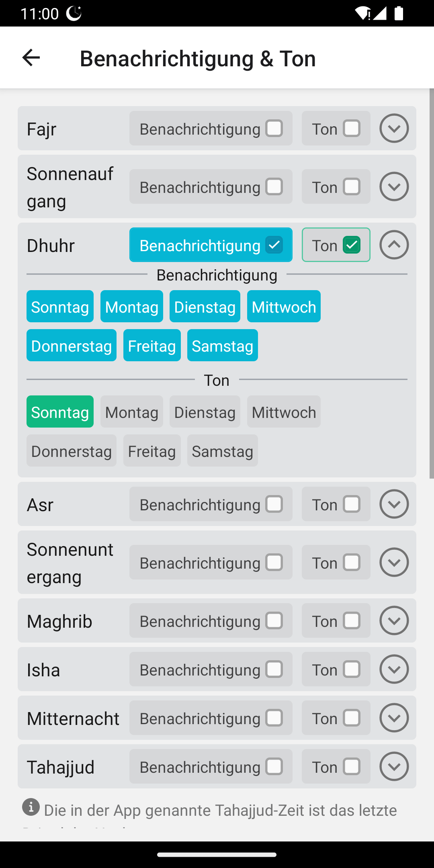Viewport: 434px width, 868px height.
Task: Expand the Sonnenuntergang row chevron
Action: pyautogui.click(x=394, y=562)
